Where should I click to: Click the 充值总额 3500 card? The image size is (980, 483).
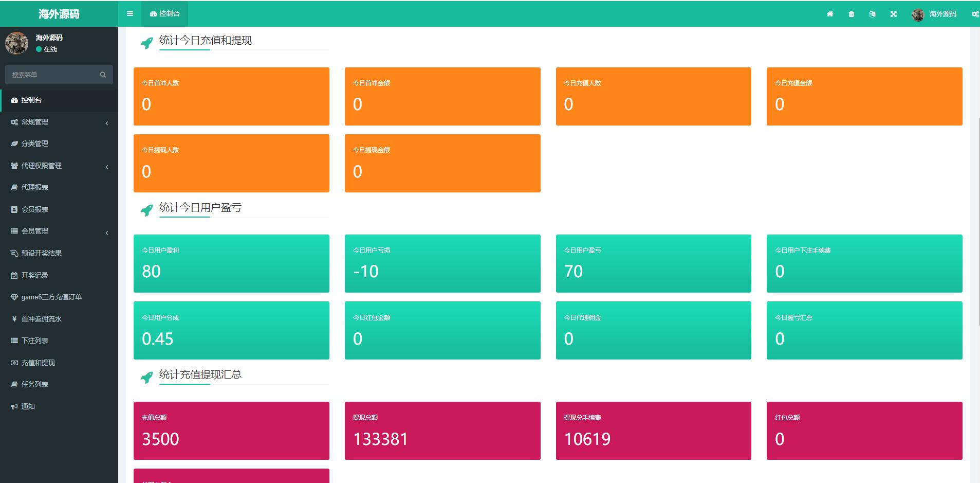(x=231, y=431)
